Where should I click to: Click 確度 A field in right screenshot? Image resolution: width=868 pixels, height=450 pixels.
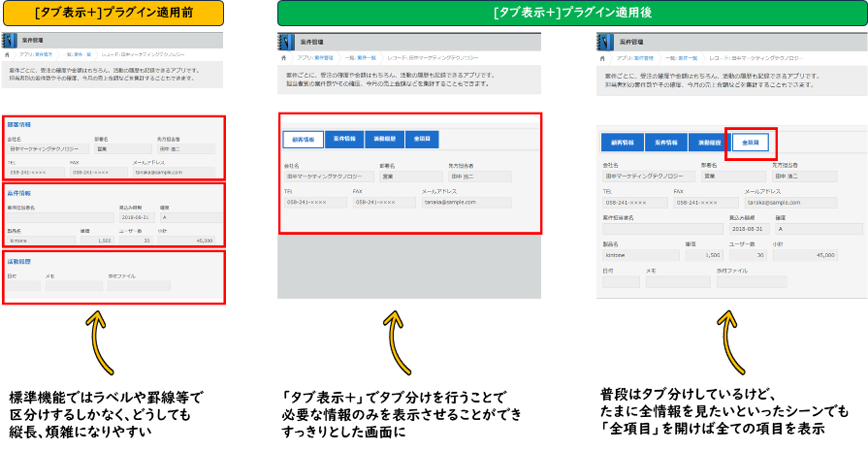point(819,229)
